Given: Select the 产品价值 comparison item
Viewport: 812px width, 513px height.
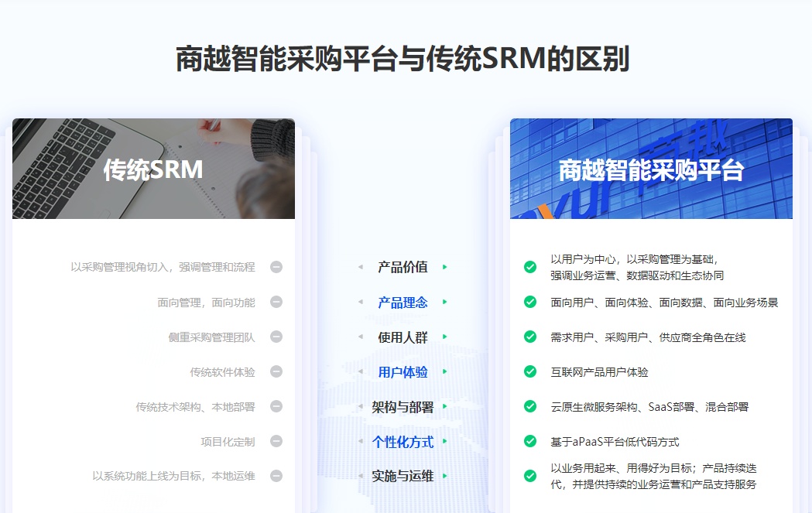Looking at the screenshot, I should (x=403, y=267).
